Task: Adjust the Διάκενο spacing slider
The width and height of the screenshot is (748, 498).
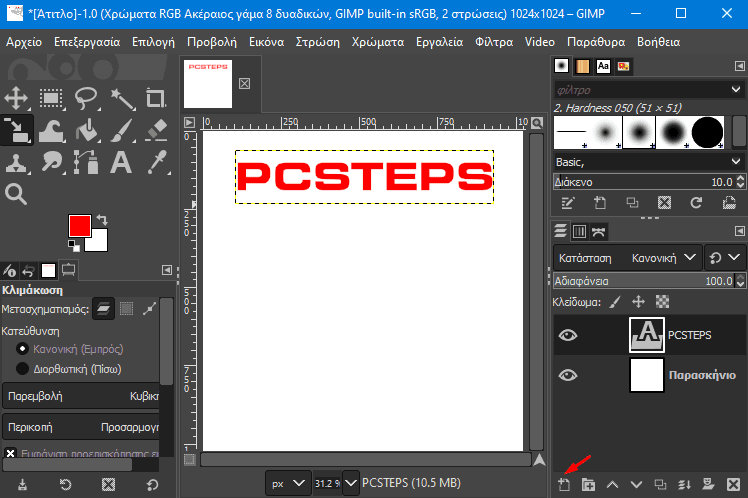Action: pyautogui.click(x=644, y=182)
